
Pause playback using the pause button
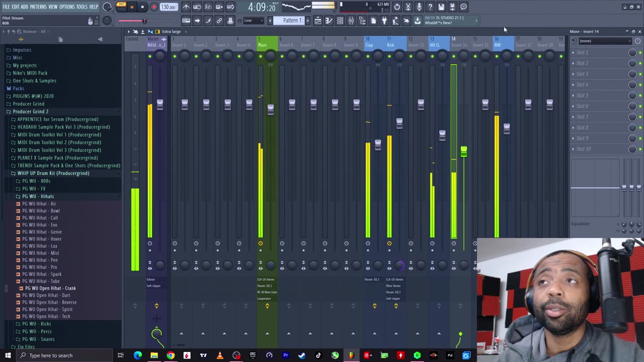[x=132, y=7]
